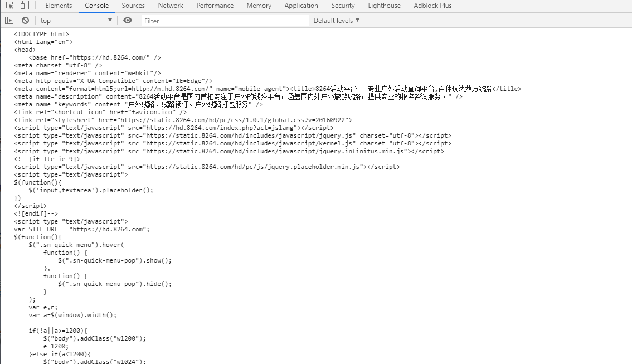Click the base href hd.8264.com line

(x=95, y=57)
